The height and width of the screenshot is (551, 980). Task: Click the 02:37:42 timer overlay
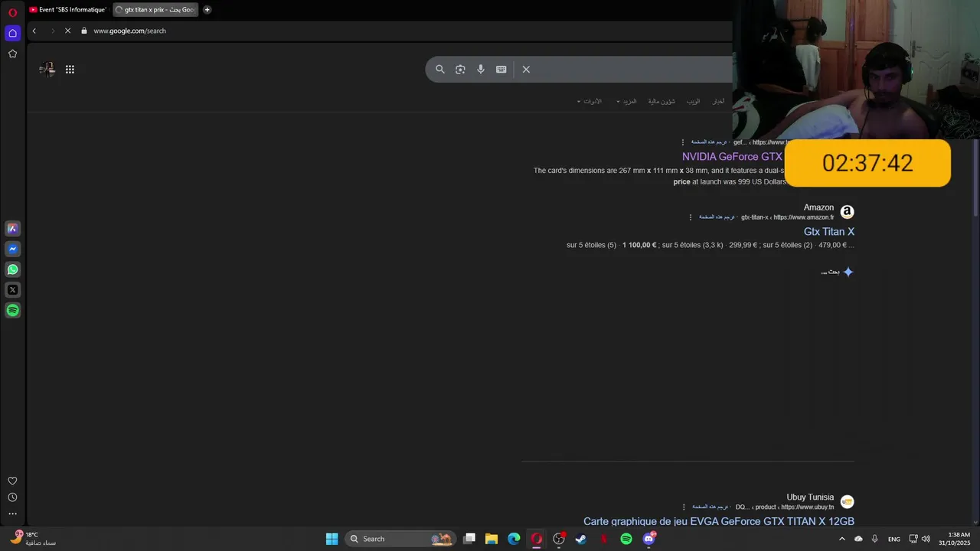pos(867,163)
